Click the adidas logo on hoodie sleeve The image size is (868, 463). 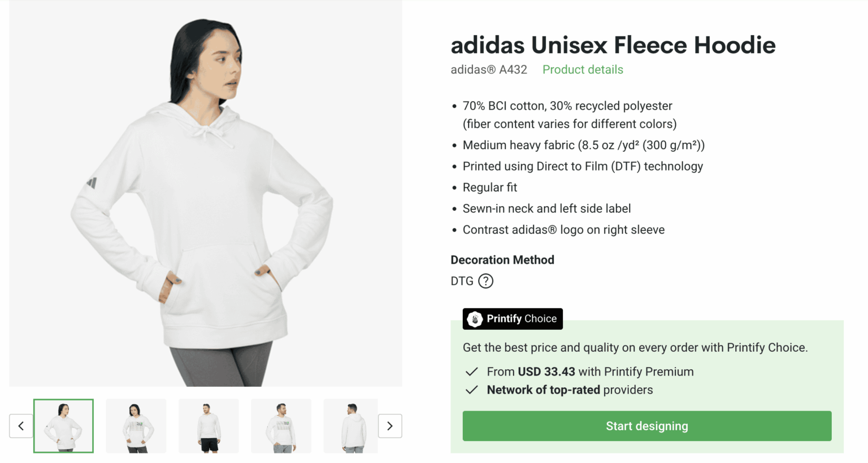92,182
